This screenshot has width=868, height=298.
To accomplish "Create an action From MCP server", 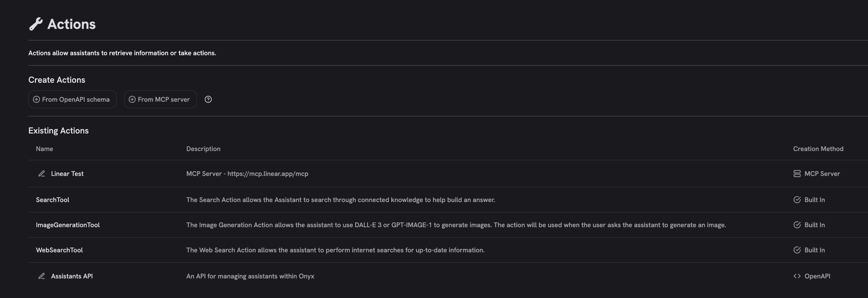I will (x=160, y=99).
